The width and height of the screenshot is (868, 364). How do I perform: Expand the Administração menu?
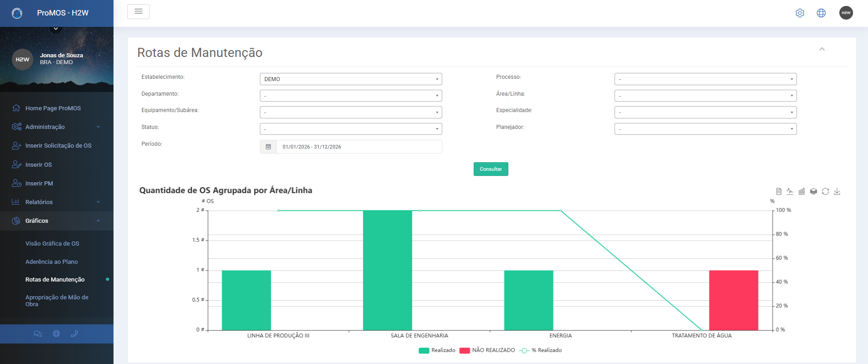coord(57,127)
